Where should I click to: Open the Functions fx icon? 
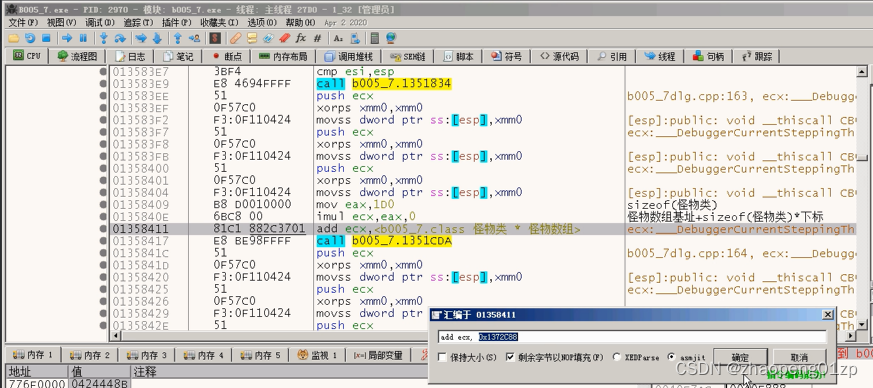(301, 38)
